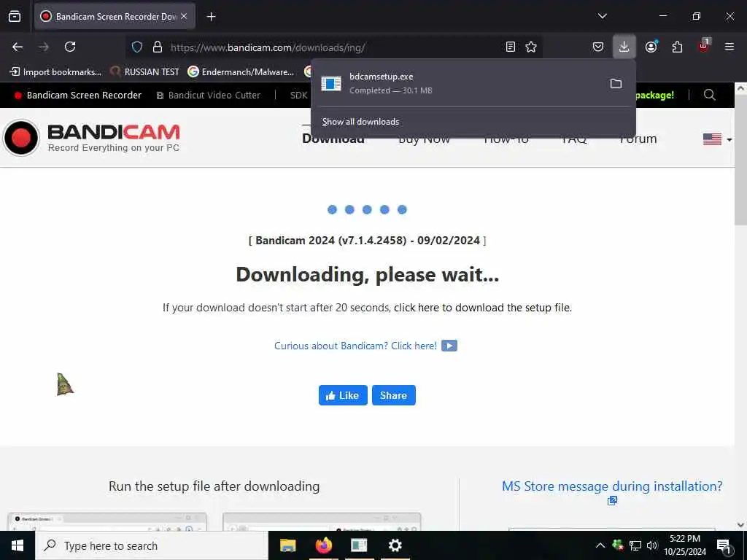
Task: Open Endermanch/Malware bookmark
Action: pos(241,72)
